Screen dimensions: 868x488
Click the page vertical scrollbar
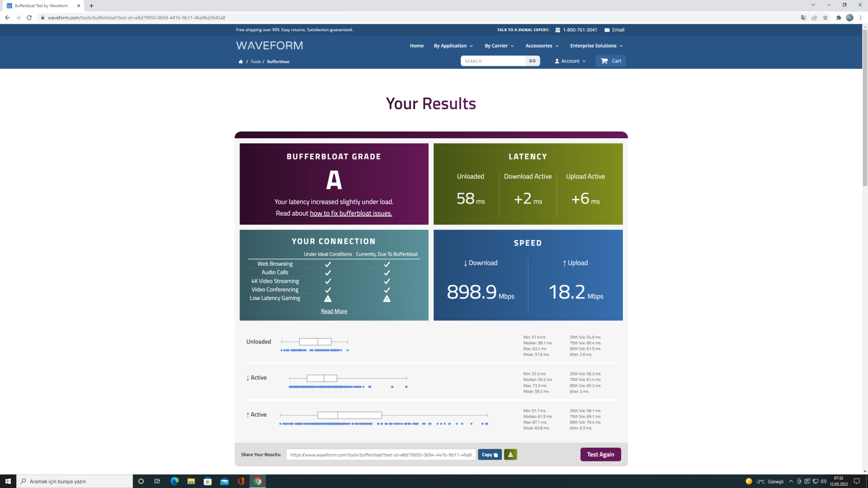(x=864, y=108)
